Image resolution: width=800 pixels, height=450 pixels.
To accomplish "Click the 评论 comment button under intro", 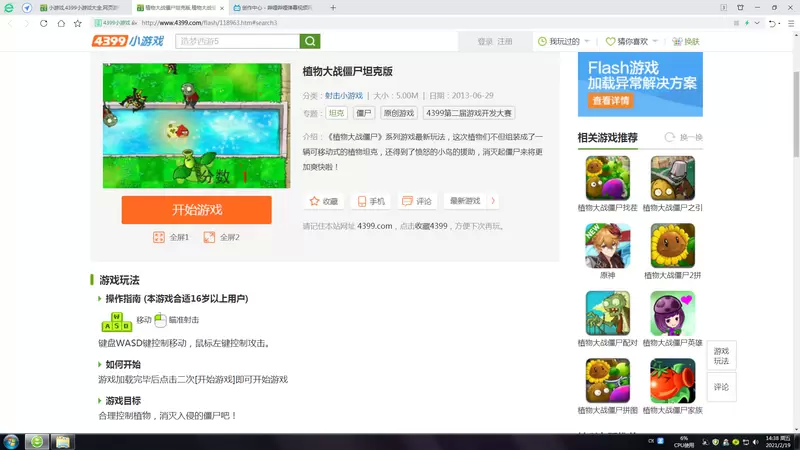I will tap(417, 201).
